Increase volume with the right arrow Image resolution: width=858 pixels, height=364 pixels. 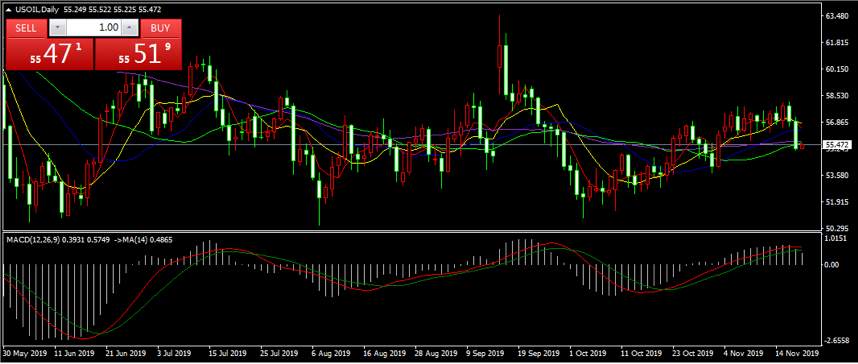130,28
